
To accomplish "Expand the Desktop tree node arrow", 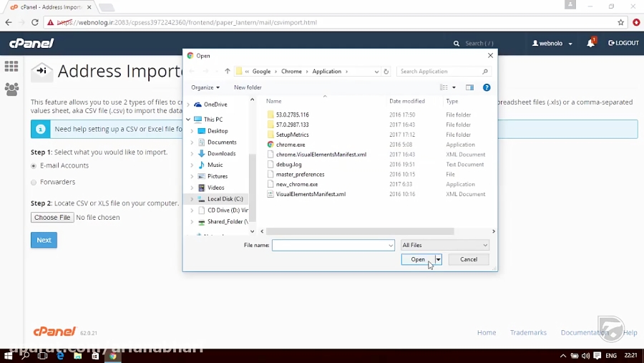I will pyautogui.click(x=192, y=131).
